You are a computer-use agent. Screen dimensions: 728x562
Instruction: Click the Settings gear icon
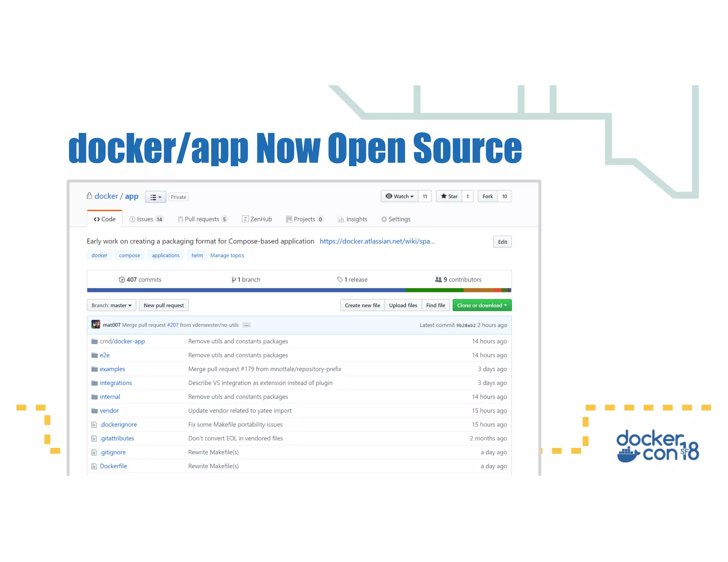(x=384, y=219)
